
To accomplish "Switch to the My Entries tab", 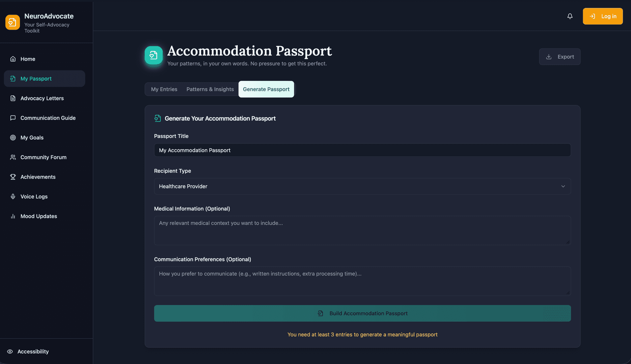I will 164,89.
